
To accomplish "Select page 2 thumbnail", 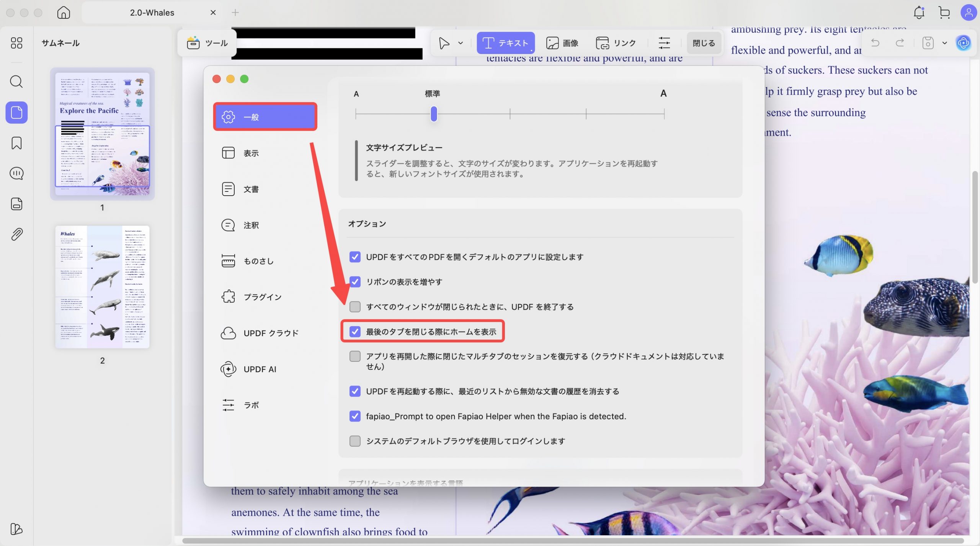I will (102, 286).
